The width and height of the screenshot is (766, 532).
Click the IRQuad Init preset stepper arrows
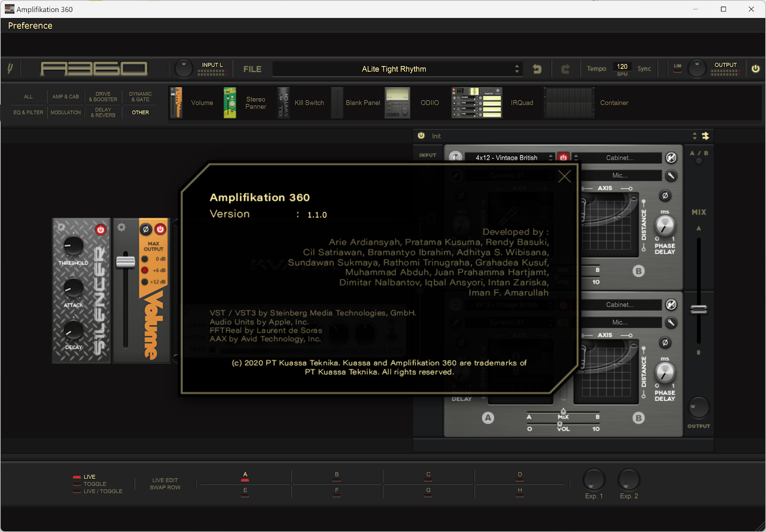click(695, 136)
